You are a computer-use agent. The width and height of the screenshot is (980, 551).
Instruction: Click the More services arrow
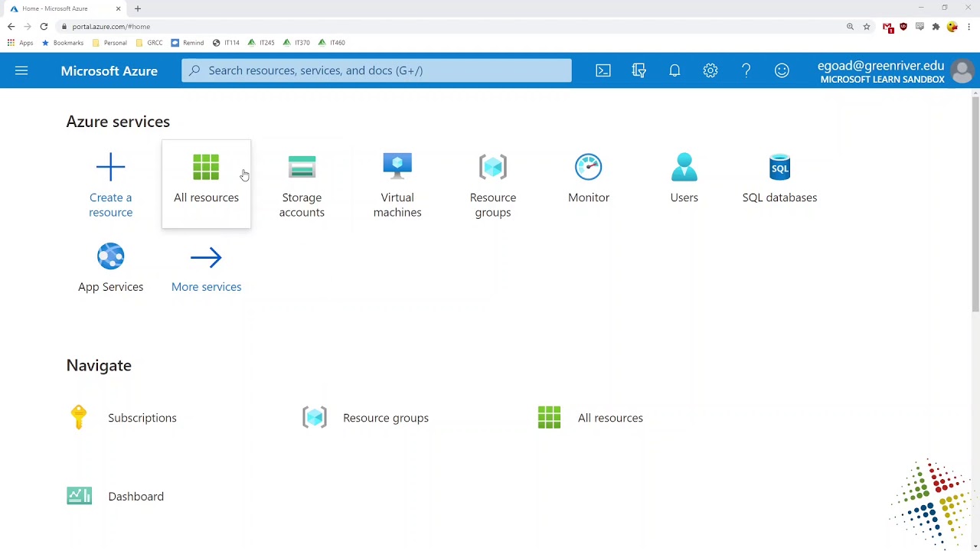tap(206, 258)
